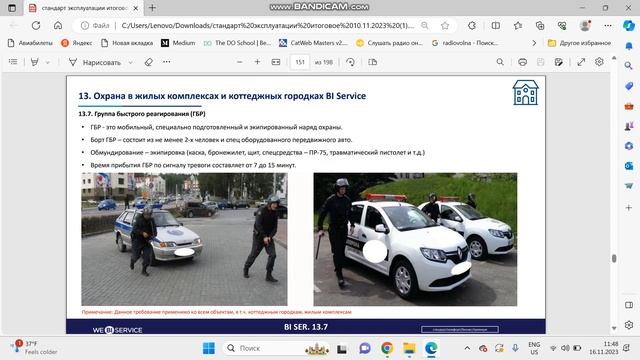Image resolution: width=640 pixels, height=360 pixels.
Task: Save the PDF document
Action: point(540,62)
